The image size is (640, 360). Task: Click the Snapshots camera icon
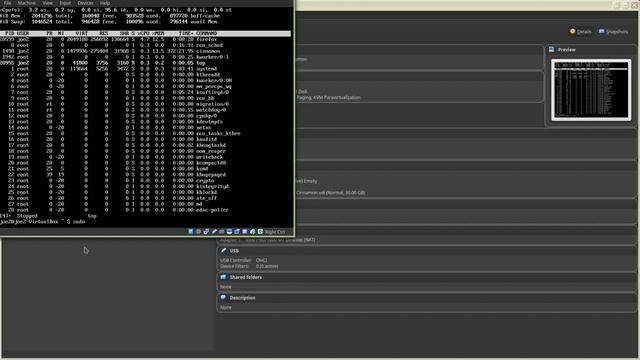(x=601, y=31)
